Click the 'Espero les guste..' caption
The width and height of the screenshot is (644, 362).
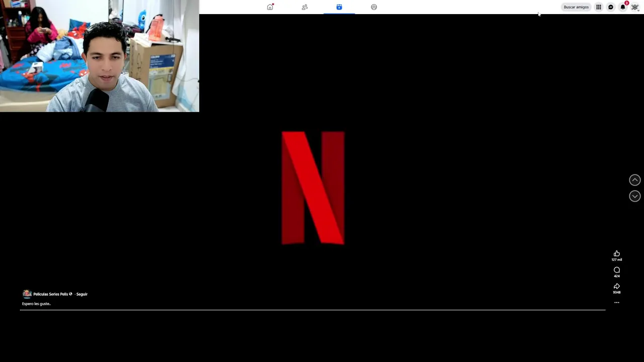(36, 304)
